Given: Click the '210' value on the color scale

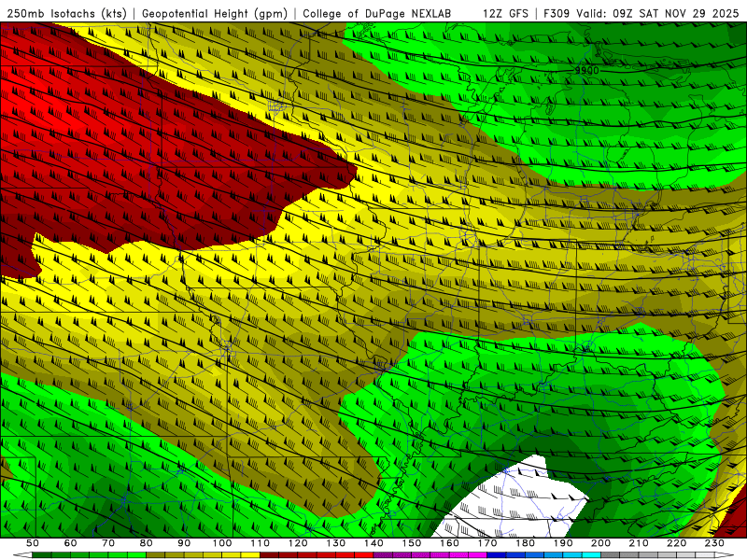Looking at the screenshot, I should click(x=640, y=543).
